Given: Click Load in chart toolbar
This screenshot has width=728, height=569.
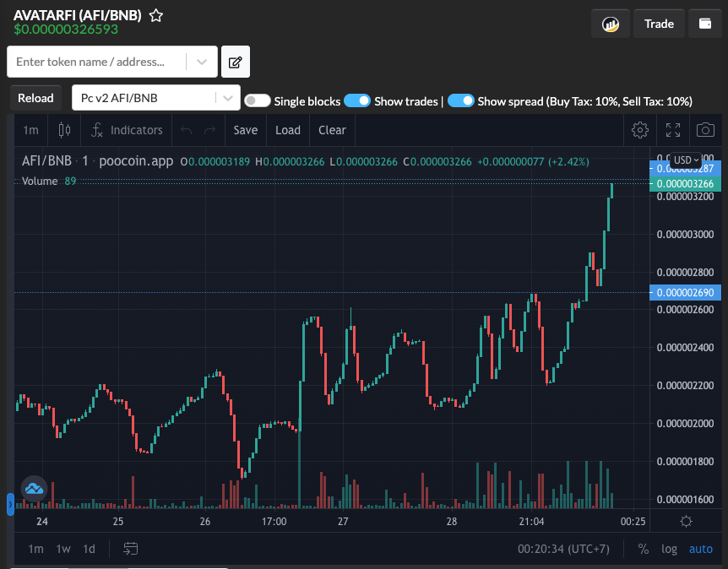Looking at the screenshot, I should point(288,130).
